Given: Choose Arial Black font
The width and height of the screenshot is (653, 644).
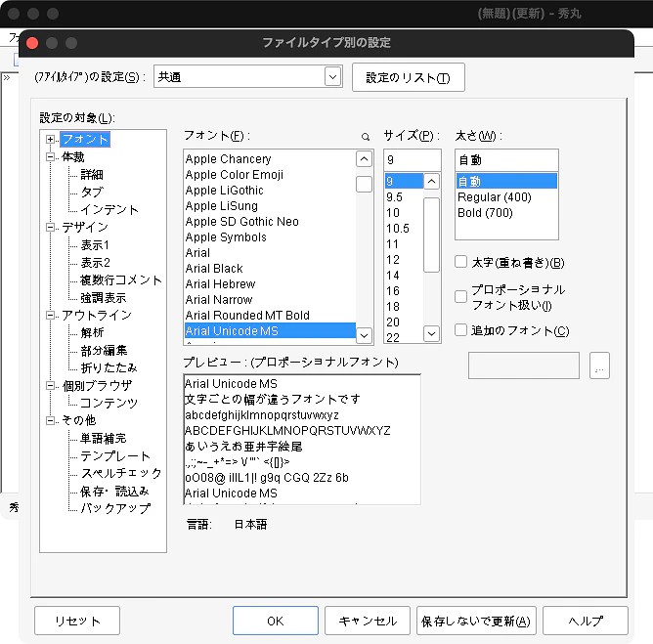Looking at the screenshot, I should [270, 269].
